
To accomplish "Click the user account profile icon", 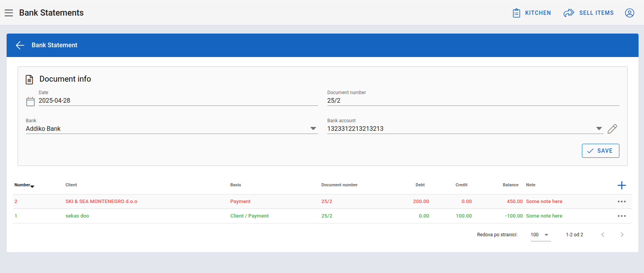I will point(629,13).
